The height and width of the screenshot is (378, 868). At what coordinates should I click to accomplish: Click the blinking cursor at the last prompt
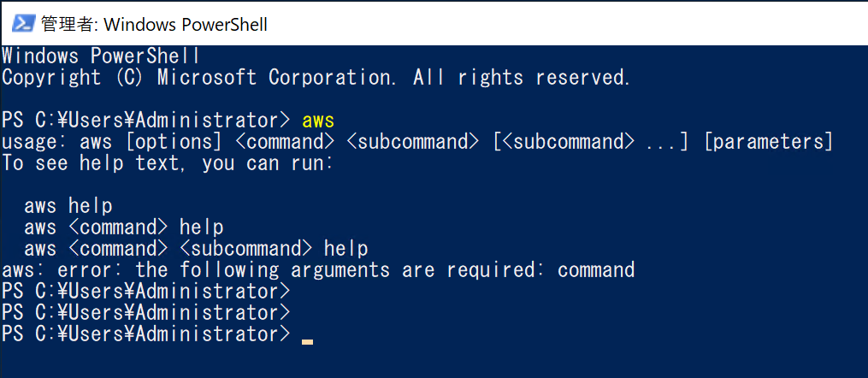click(x=307, y=343)
